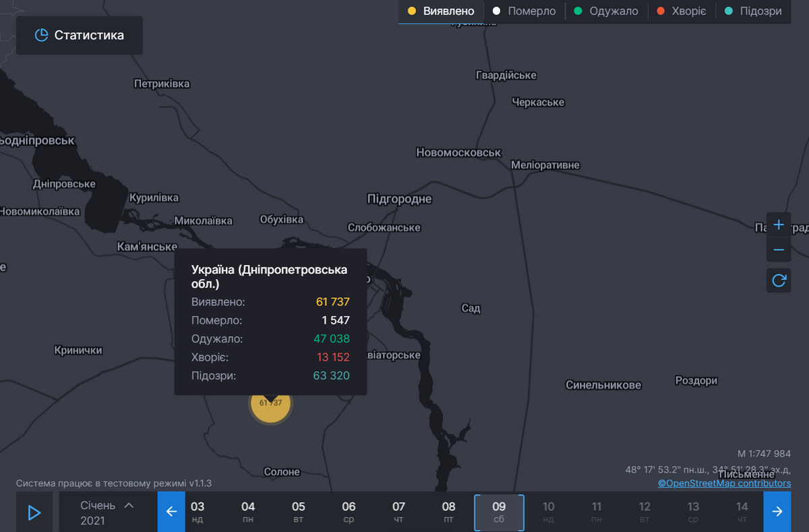Zoom out the map with minus button

(x=779, y=250)
